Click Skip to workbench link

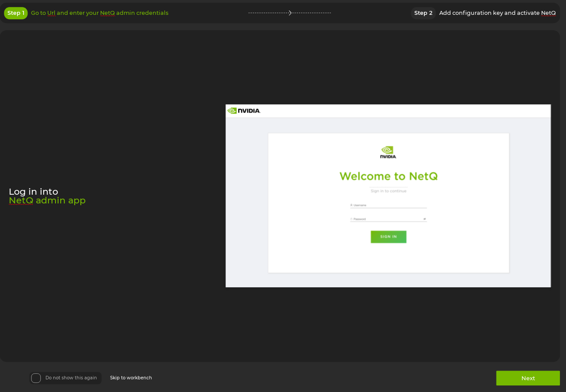pos(131,378)
